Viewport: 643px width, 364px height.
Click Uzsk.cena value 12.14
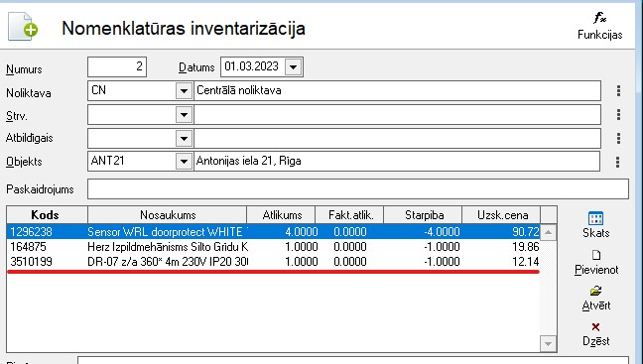[525, 262]
